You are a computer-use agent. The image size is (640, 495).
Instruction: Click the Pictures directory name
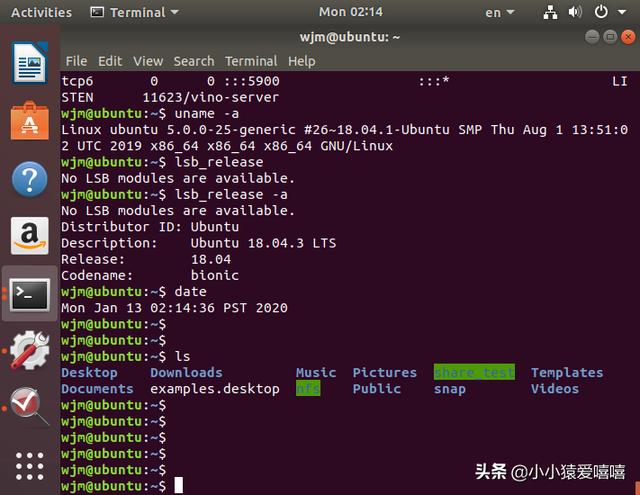click(x=384, y=373)
